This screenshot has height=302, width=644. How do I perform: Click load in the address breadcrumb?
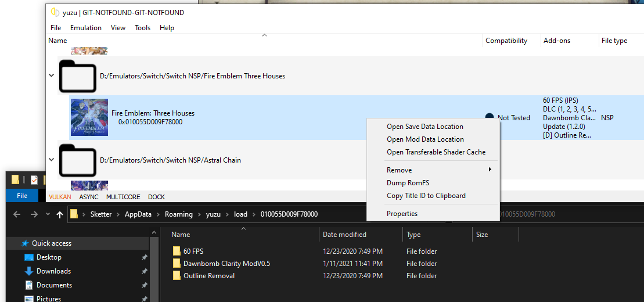(x=240, y=214)
